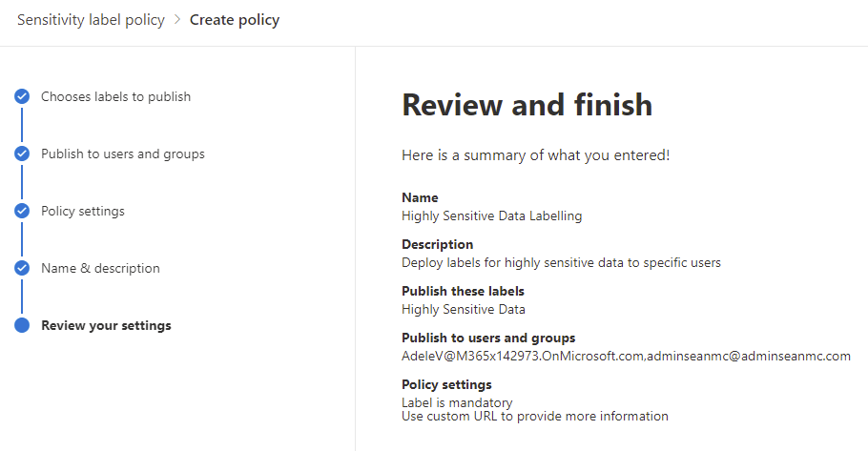
Task: Select the Create policy breadcrumb title
Action: 235,20
